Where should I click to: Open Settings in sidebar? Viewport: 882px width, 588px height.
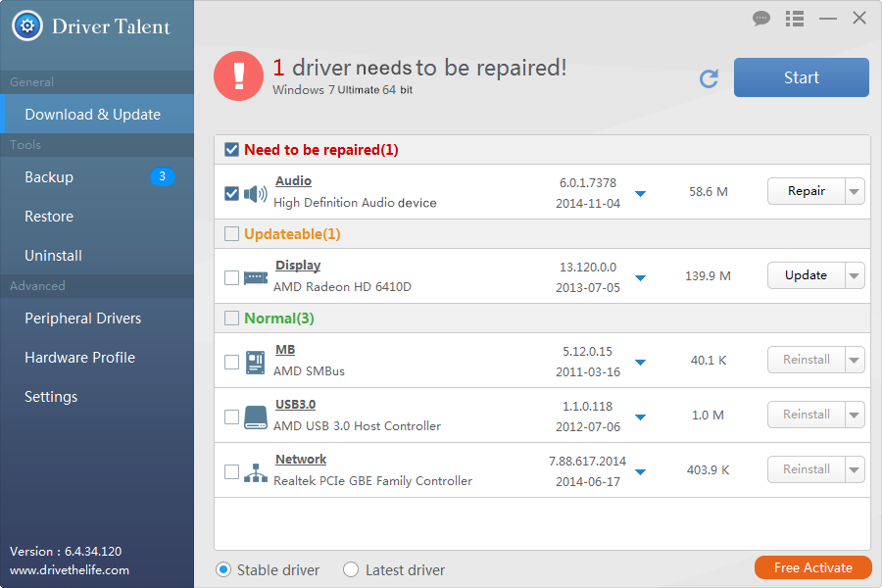click(x=97, y=397)
